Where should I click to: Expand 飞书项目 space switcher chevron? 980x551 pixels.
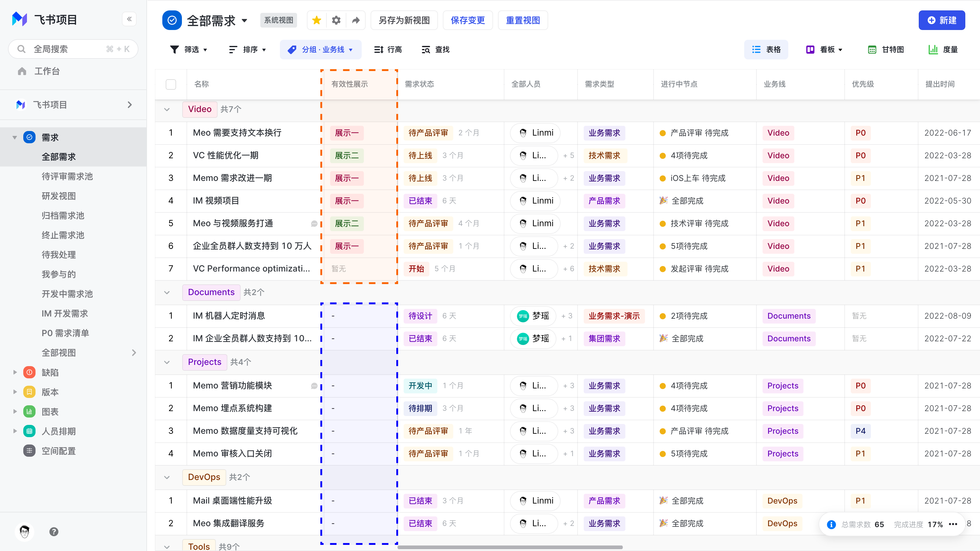(130, 105)
